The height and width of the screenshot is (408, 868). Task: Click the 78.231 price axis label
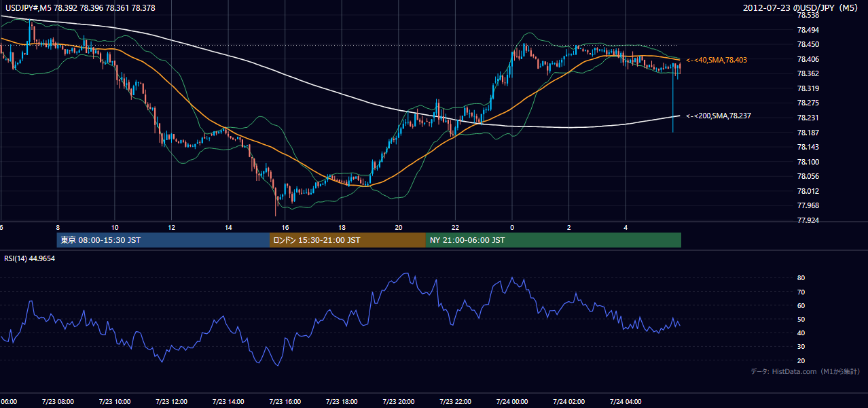[808, 118]
